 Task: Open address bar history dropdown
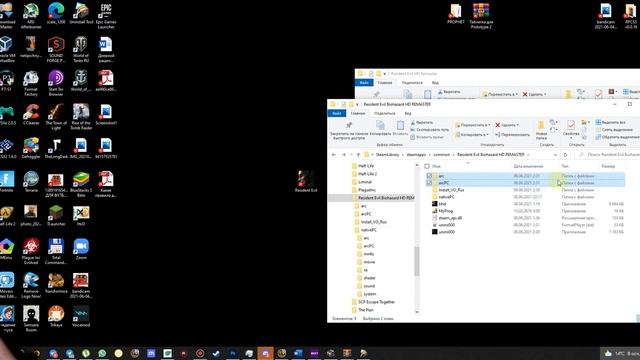pyautogui.click(x=555, y=155)
